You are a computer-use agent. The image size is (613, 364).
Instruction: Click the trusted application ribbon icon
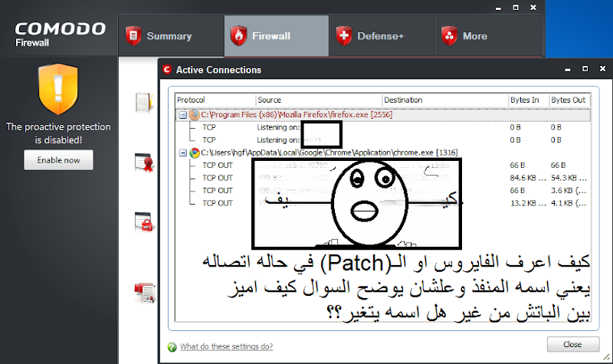[144, 162]
